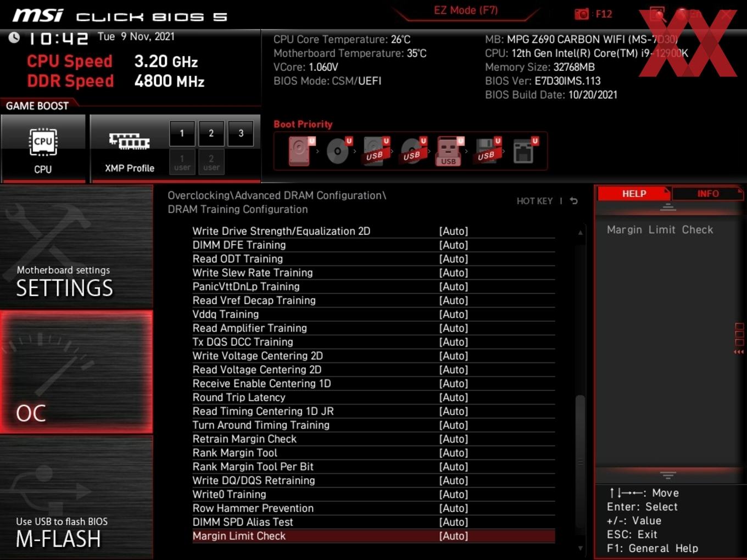Change Row Hammer Prevention Auto value
747x560 pixels.
(x=454, y=508)
